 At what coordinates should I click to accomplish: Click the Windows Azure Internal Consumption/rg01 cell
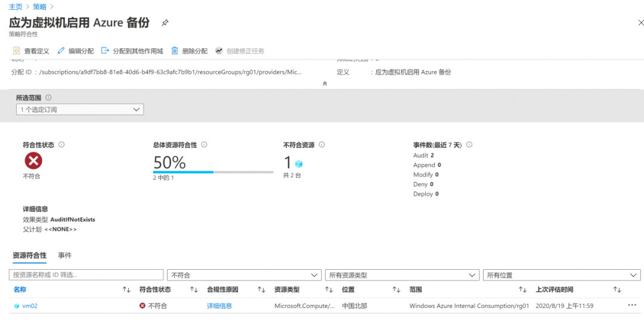click(469, 306)
